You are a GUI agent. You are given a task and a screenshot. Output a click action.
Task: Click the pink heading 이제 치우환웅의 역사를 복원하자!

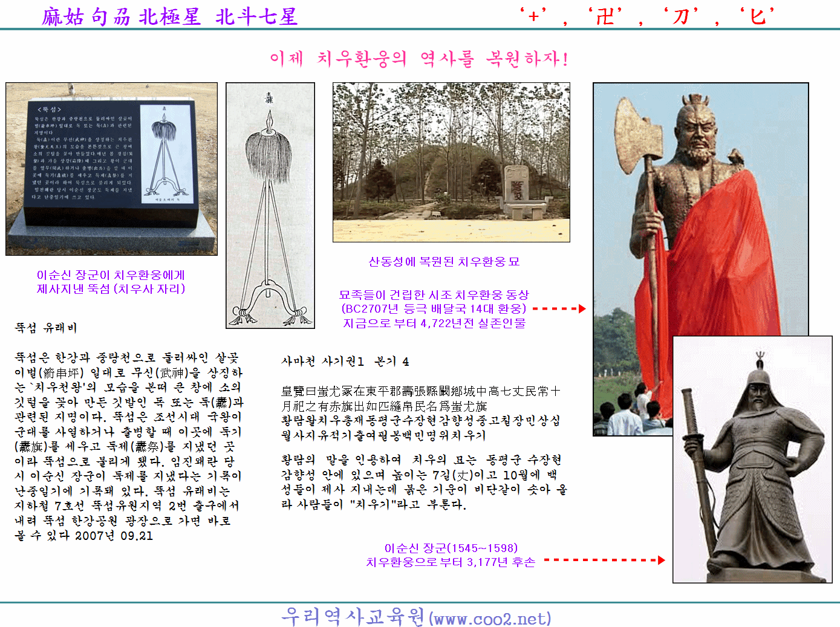point(419,59)
